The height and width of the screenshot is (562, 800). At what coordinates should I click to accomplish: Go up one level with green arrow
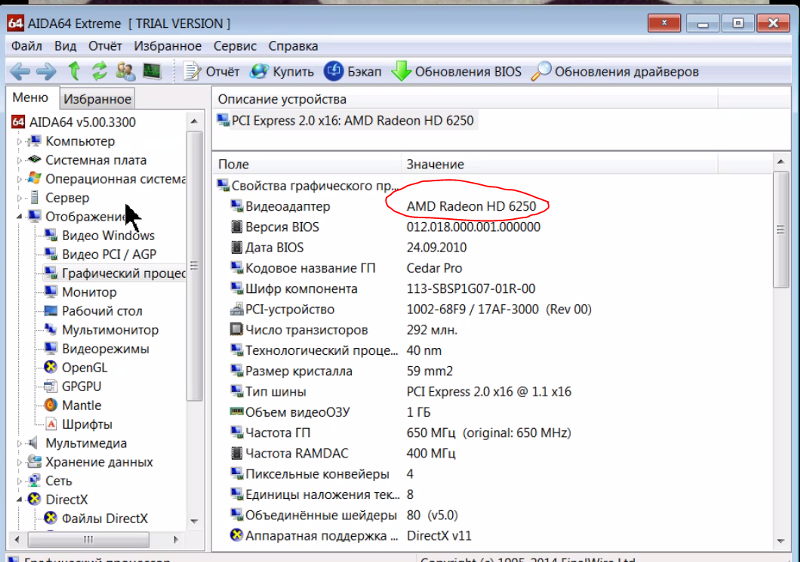(74, 71)
